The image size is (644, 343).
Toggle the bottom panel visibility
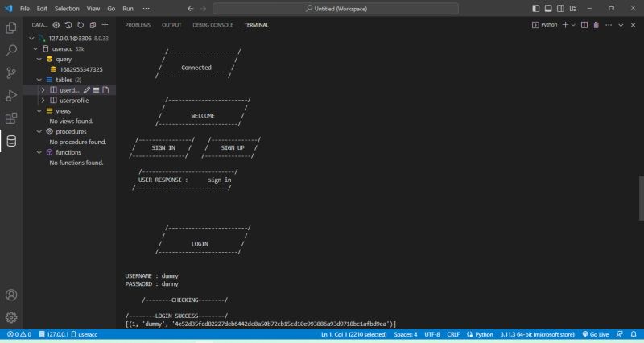coord(548,8)
